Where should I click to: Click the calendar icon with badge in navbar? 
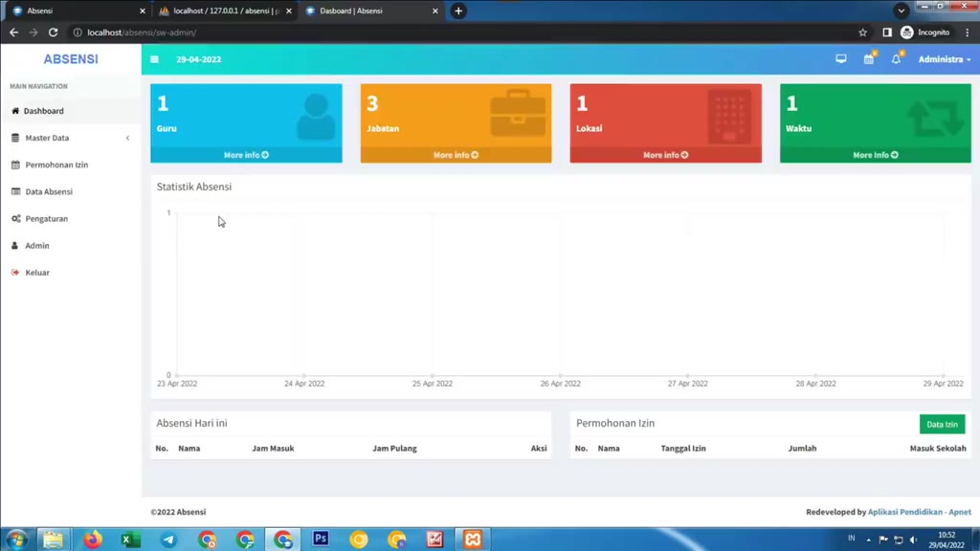[x=869, y=58]
